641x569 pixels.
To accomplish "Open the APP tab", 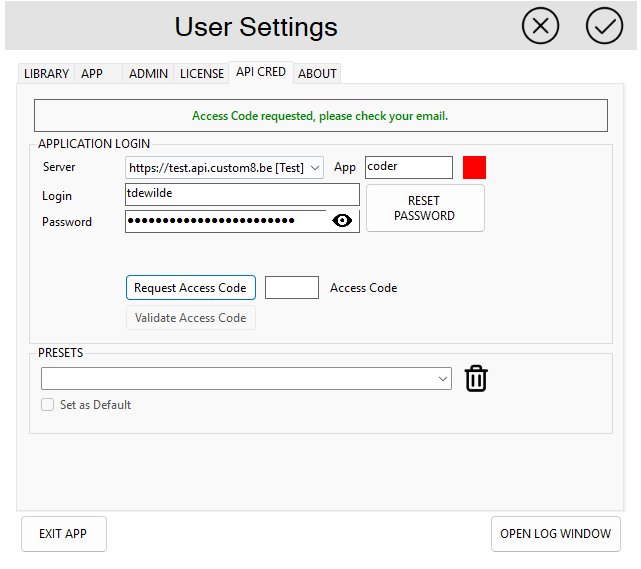I will [x=92, y=73].
